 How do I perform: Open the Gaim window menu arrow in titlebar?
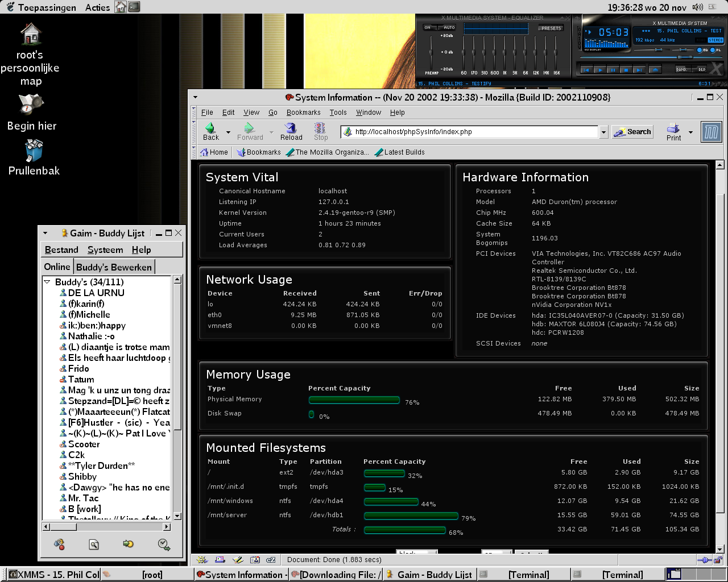point(45,233)
